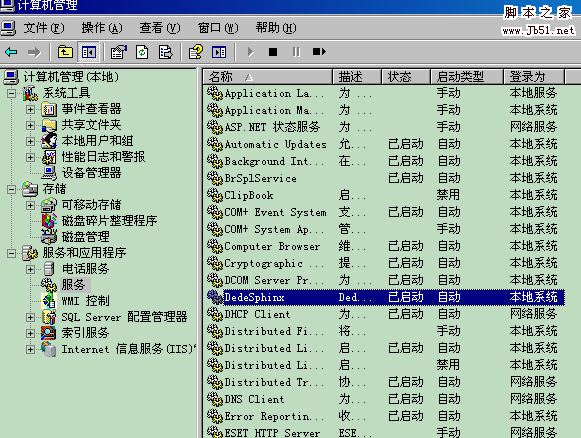
Task: Select the COM+ System Ap... service
Action: pyautogui.click(x=385, y=229)
